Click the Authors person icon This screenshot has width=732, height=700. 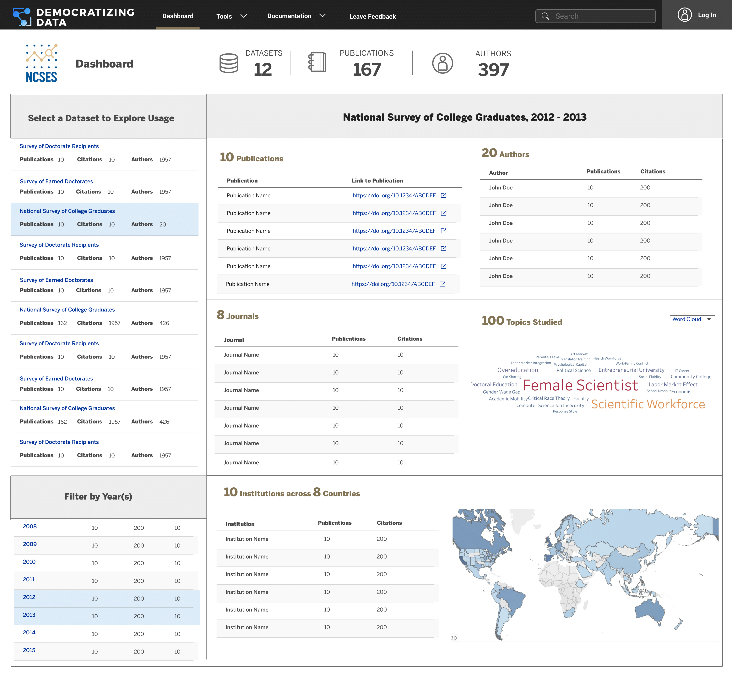442,63
